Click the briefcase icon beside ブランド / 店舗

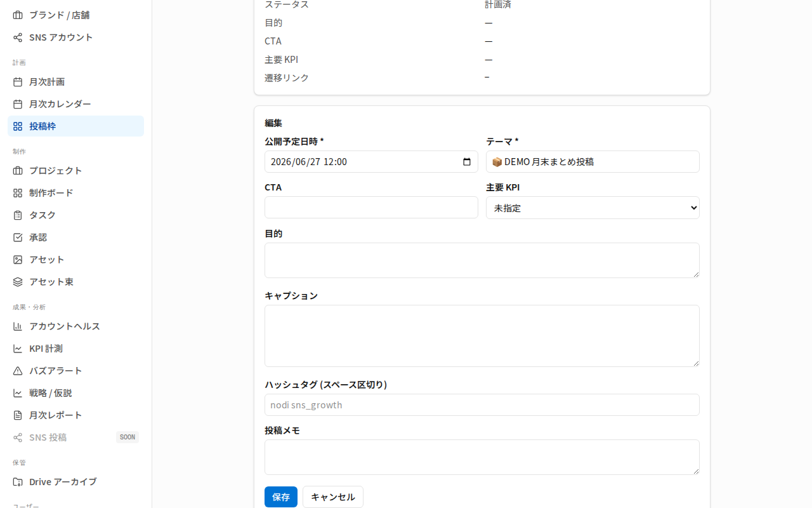click(18, 15)
